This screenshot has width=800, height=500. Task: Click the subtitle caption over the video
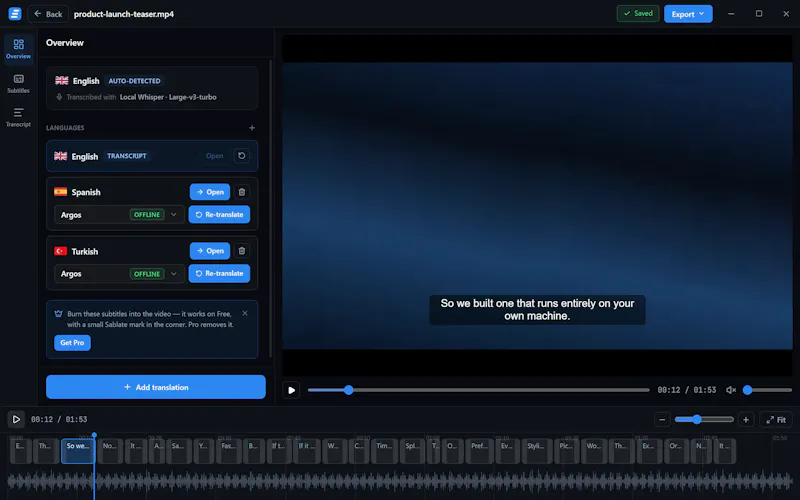coord(537,310)
